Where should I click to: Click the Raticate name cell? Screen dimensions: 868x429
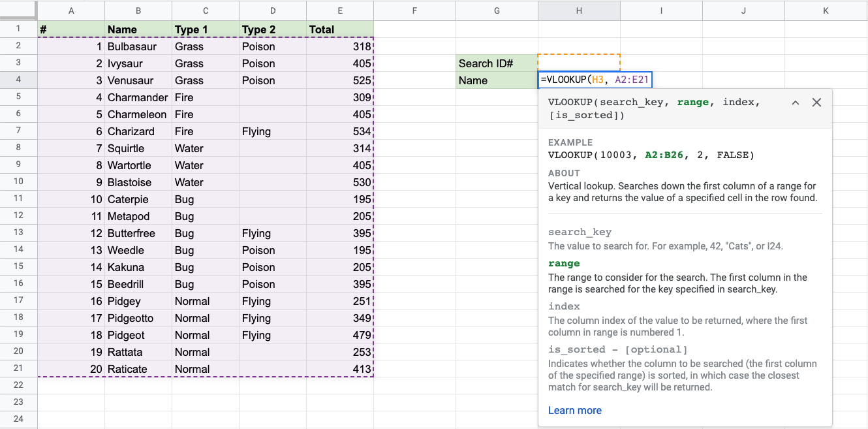(138, 369)
